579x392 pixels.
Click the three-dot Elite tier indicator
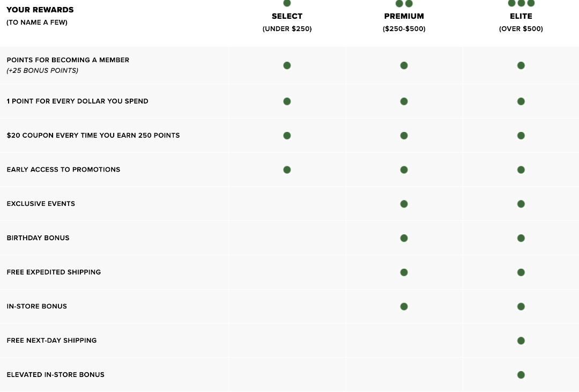(521, 3)
